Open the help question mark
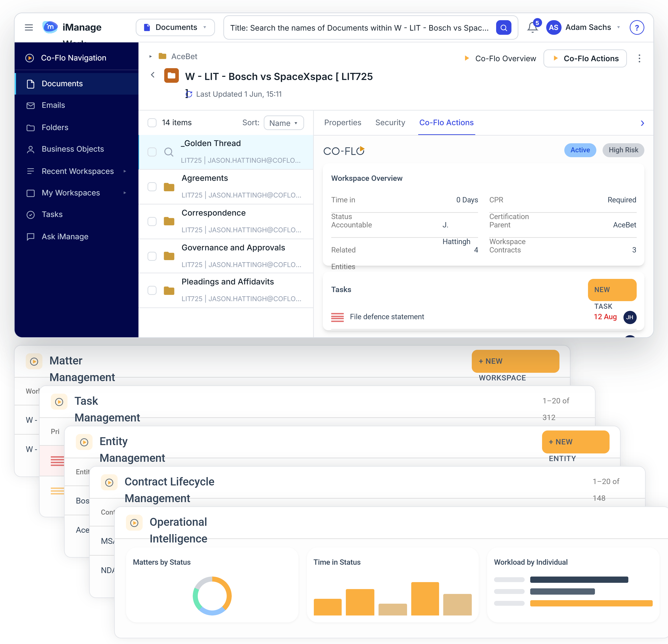The width and height of the screenshot is (668, 644). [637, 28]
